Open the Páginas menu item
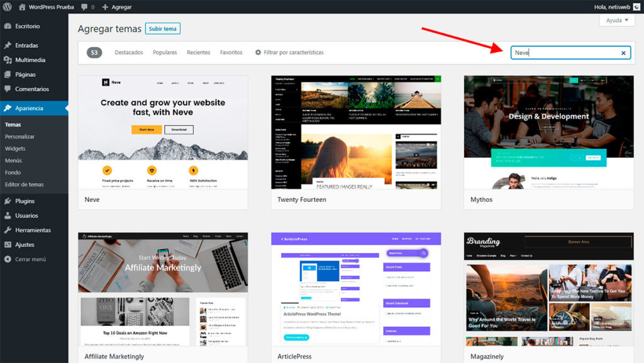The height and width of the screenshot is (363, 644). coord(25,74)
